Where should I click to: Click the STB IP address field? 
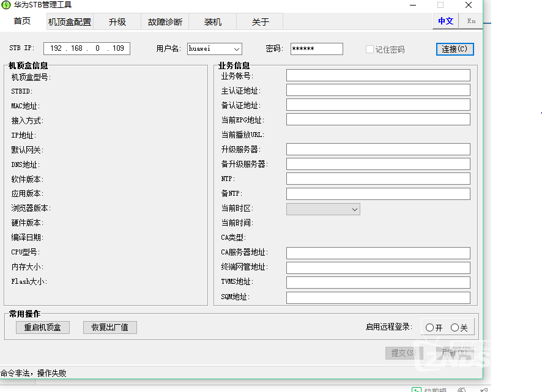point(87,48)
